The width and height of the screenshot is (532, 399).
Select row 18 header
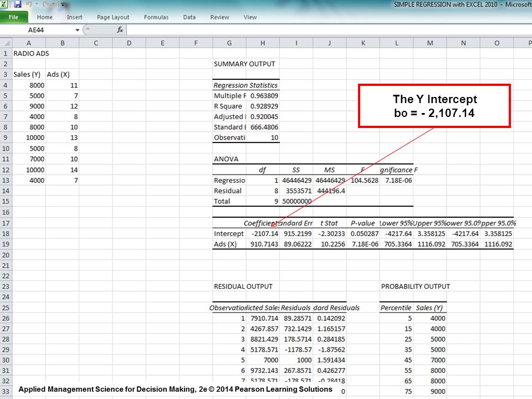tap(6, 234)
